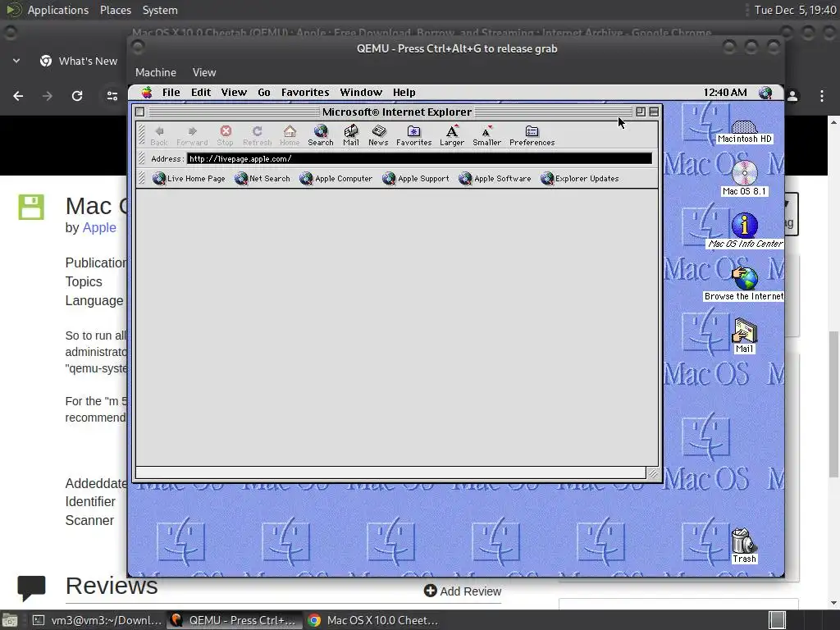Select the Mac OS 8.1 CD icon
The height and width of the screenshot is (630, 840).
(x=745, y=178)
